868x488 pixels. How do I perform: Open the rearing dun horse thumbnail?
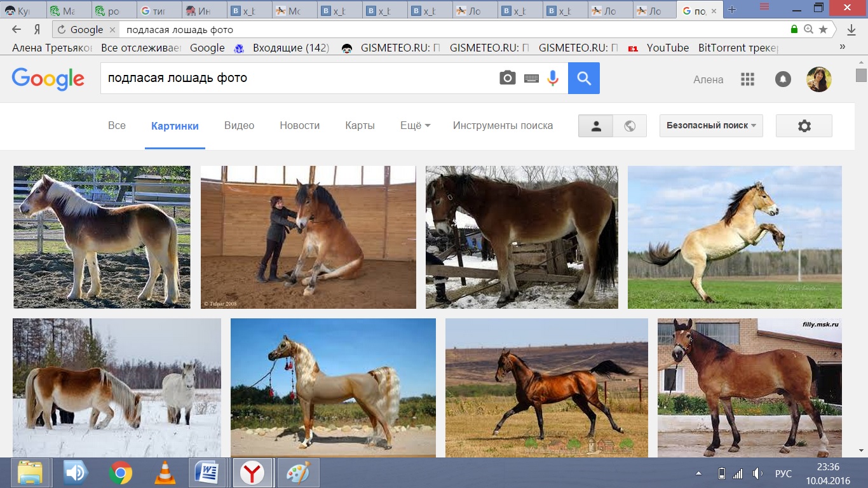(735, 237)
